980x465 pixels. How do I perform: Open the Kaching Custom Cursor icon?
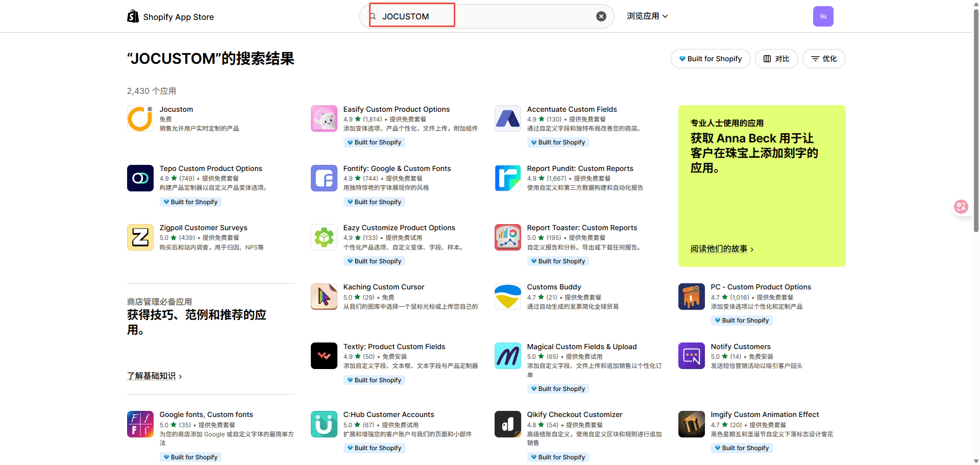coord(324,297)
